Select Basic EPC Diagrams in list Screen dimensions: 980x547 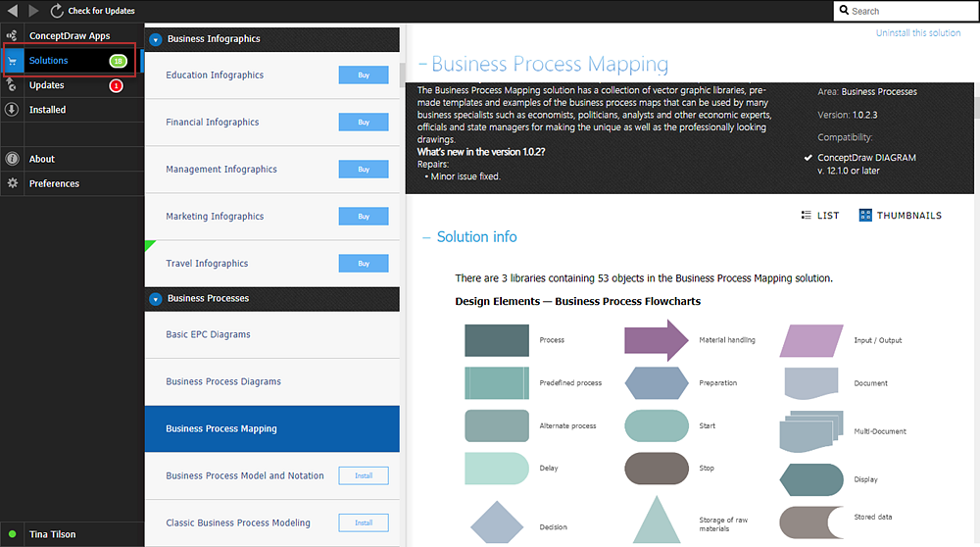tap(271, 334)
